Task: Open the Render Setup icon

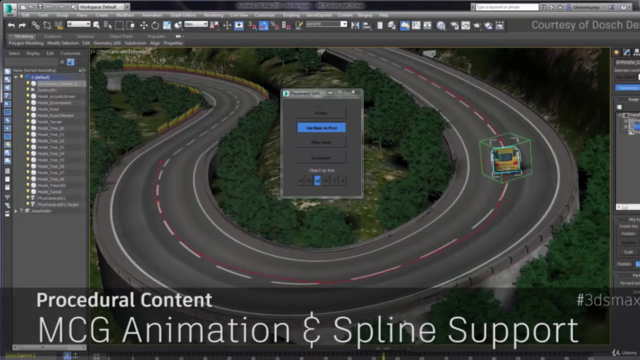Action: [x=454, y=26]
